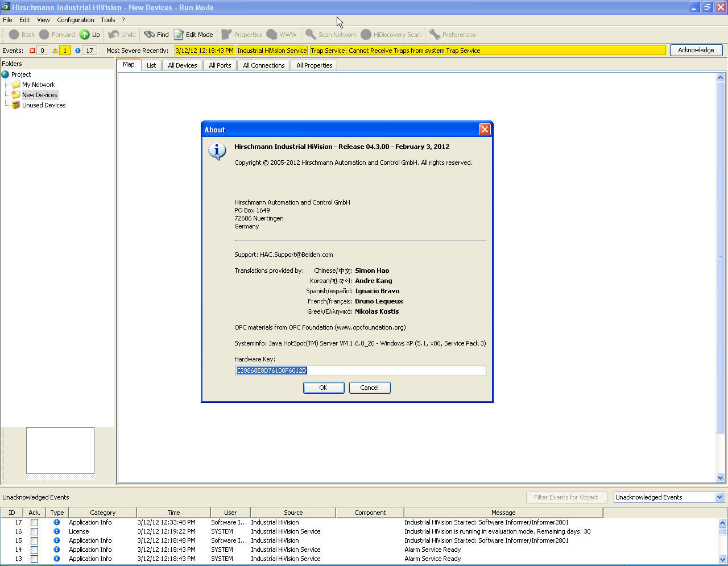The image size is (728, 566).
Task: Open the ? help menu
Action: [123, 20]
